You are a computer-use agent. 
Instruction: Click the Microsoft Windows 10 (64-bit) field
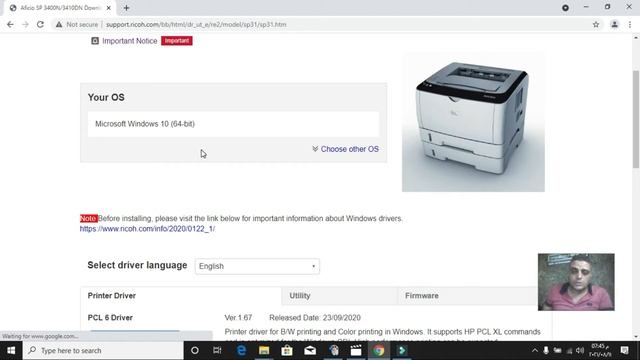[233, 124]
